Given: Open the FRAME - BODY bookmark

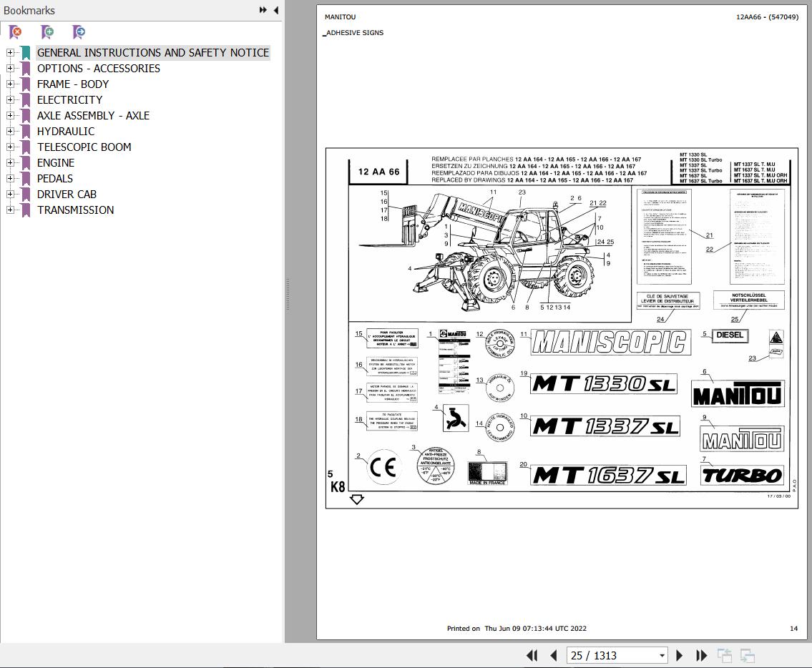Looking at the screenshot, I should coord(73,84).
